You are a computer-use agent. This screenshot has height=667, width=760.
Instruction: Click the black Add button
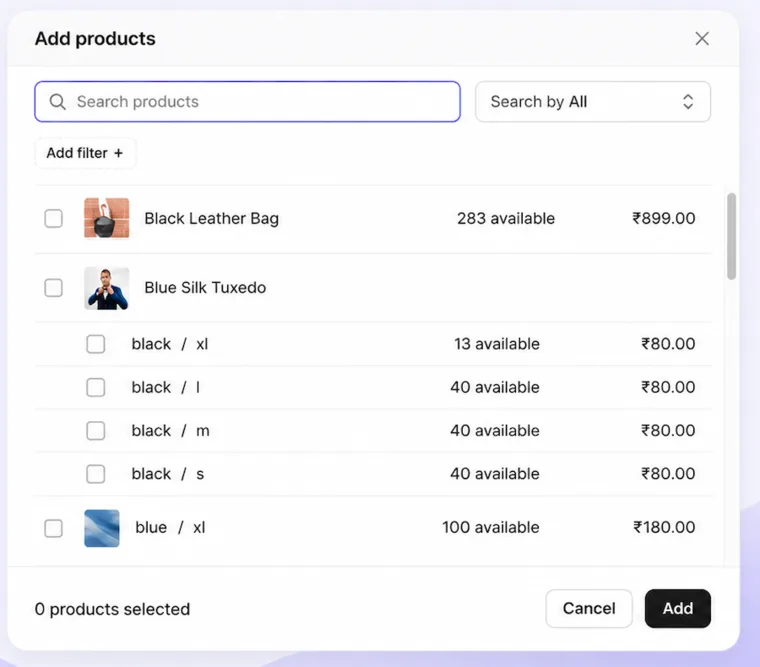click(678, 608)
